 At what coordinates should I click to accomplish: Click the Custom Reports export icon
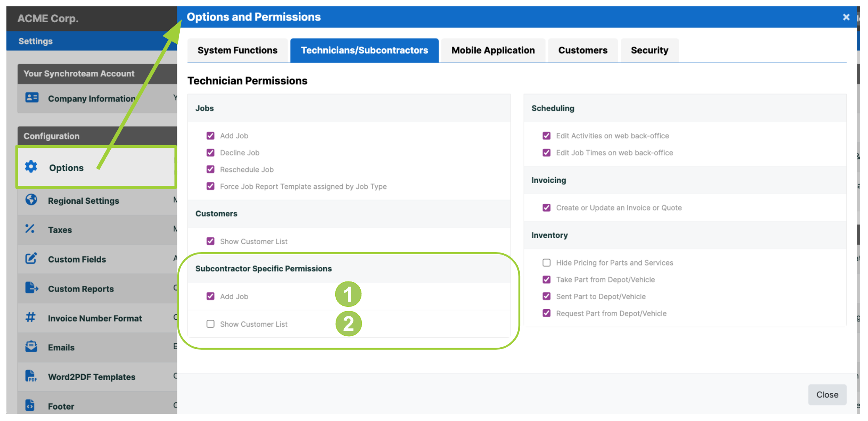pos(31,288)
